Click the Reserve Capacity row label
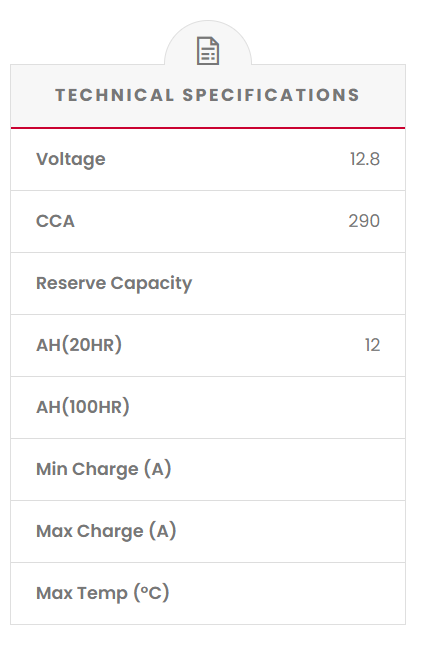The height and width of the screenshot is (651, 422). coord(114,284)
